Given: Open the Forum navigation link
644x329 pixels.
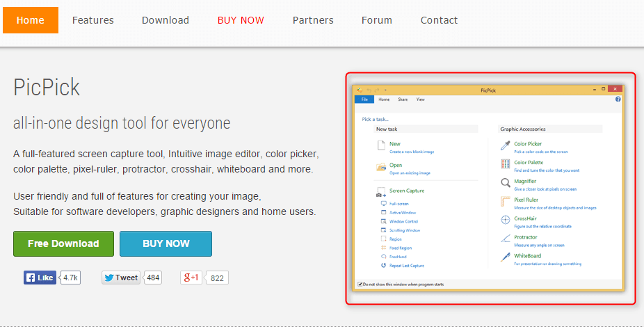Looking at the screenshot, I should click(x=377, y=20).
